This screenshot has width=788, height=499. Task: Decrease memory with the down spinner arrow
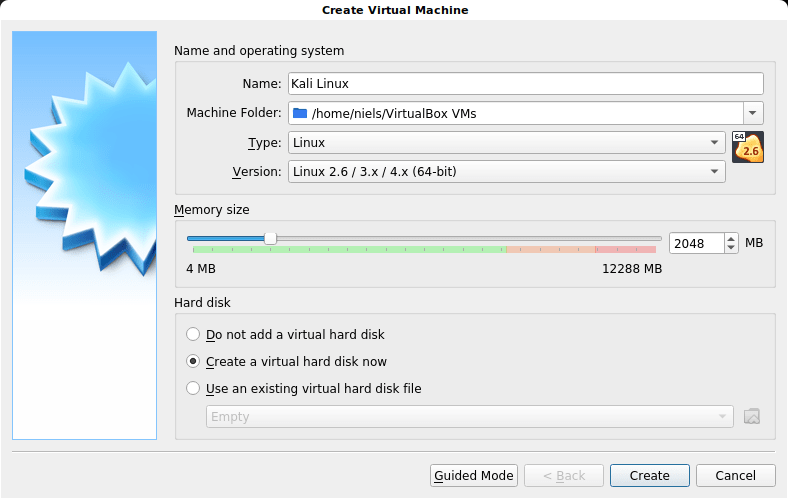point(731,248)
